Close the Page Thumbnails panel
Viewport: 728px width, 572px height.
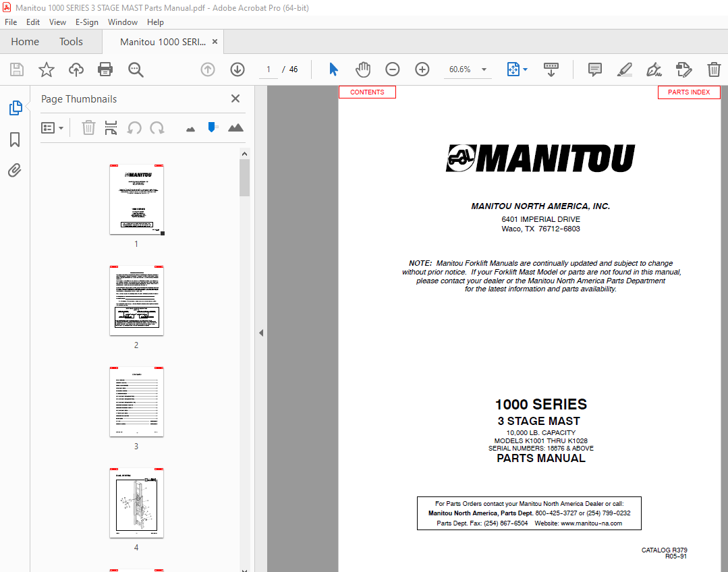[235, 98]
